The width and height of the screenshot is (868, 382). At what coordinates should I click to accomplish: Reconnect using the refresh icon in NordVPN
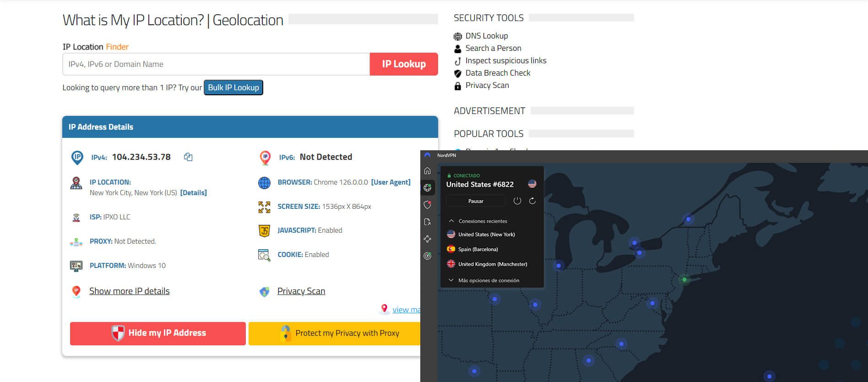532,201
